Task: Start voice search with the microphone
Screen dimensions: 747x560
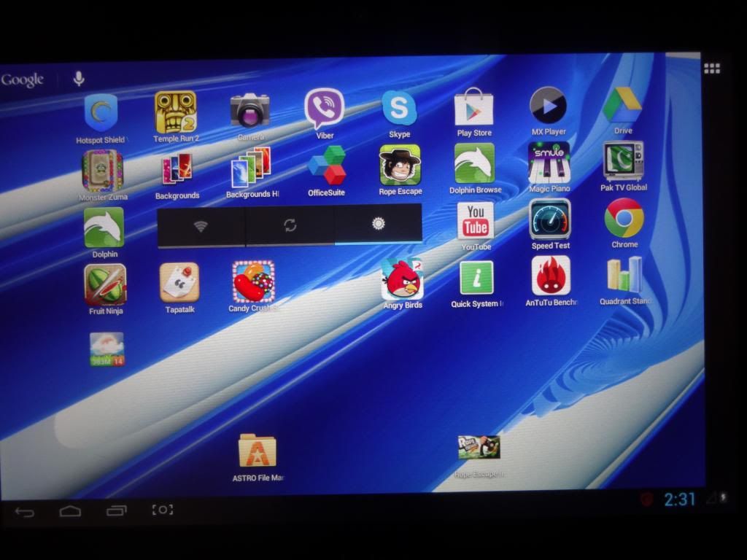Action: [x=79, y=78]
